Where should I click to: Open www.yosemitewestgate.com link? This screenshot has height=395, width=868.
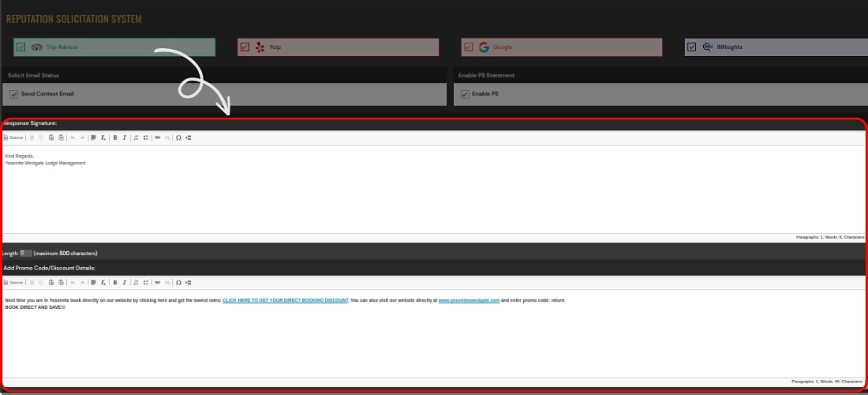pyautogui.click(x=469, y=300)
